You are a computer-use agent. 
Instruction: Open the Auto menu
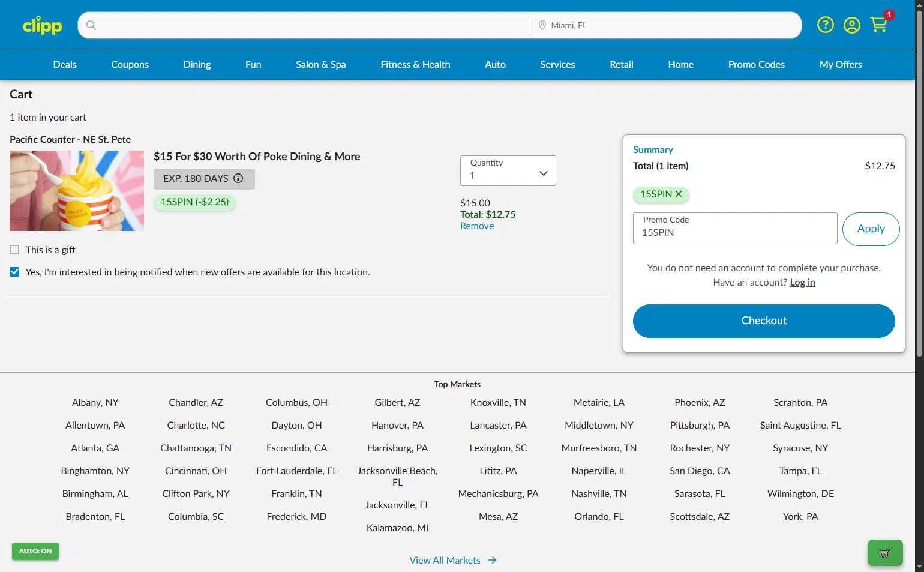[x=495, y=64]
